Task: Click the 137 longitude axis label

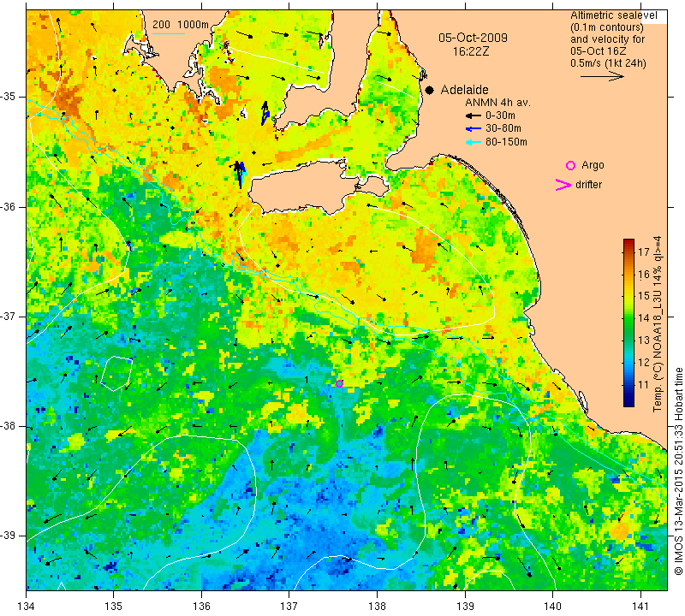Action: [x=289, y=607]
